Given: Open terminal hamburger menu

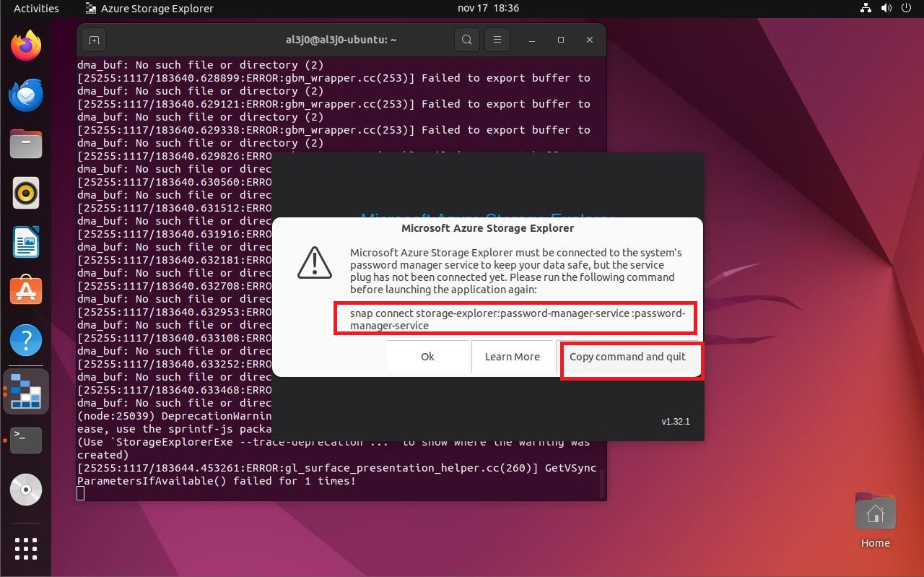Looking at the screenshot, I should click(x=496, y=40).
